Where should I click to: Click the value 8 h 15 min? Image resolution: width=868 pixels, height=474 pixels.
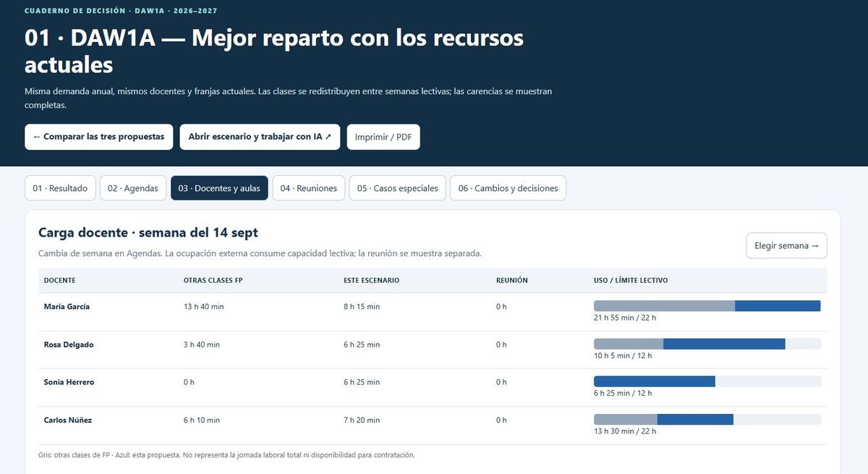click(x=362, y=307)
